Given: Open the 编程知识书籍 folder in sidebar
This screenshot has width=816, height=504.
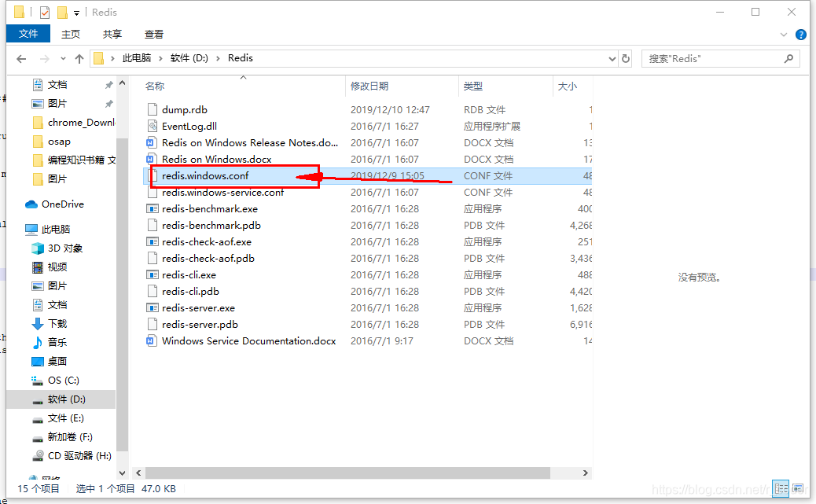Looking at the screenshot, I should click(x=73, y=160).
